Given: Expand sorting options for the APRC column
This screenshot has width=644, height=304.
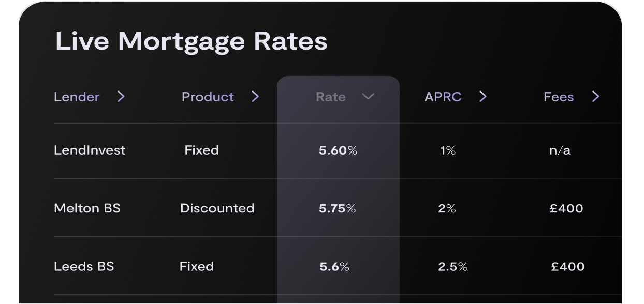Looking at the screenshot, I should (x=483, y=97).
